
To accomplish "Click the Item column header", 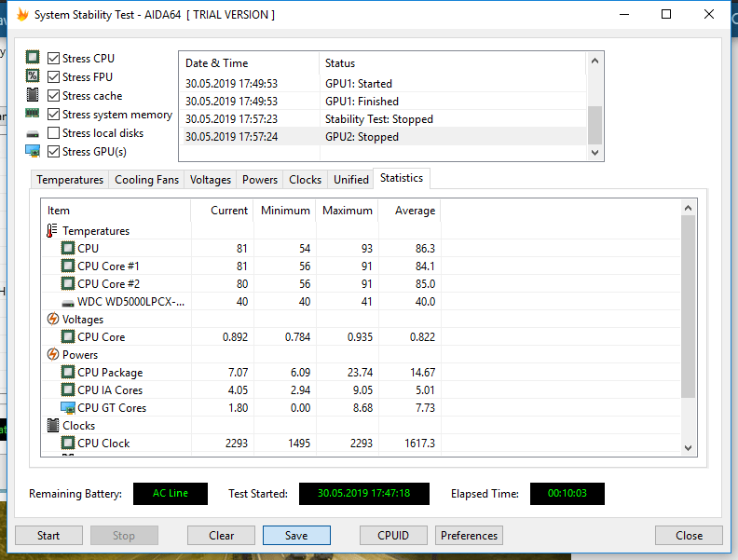I will pos(116,211).
